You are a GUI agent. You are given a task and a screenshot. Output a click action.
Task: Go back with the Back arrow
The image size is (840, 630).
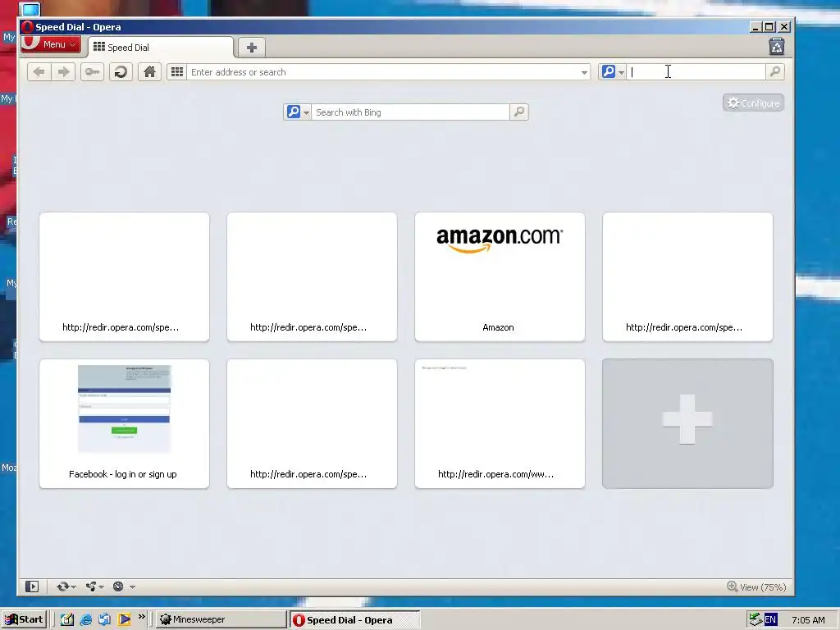tap(39, 72)
